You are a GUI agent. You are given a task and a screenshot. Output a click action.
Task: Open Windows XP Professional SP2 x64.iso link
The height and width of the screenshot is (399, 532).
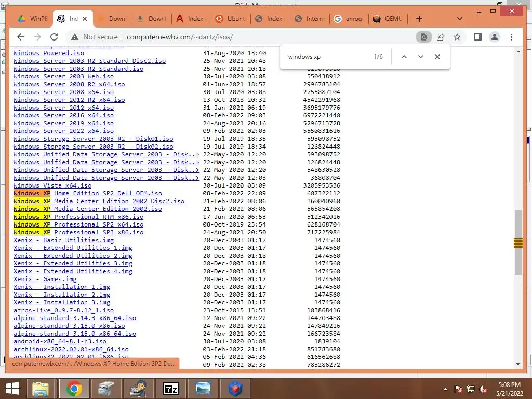(x=78, y=224)
